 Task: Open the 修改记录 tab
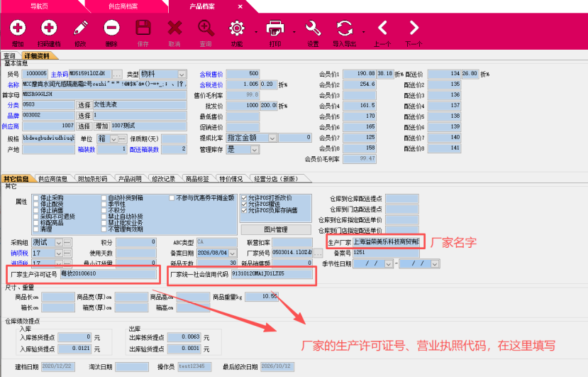tap(164, 179)
